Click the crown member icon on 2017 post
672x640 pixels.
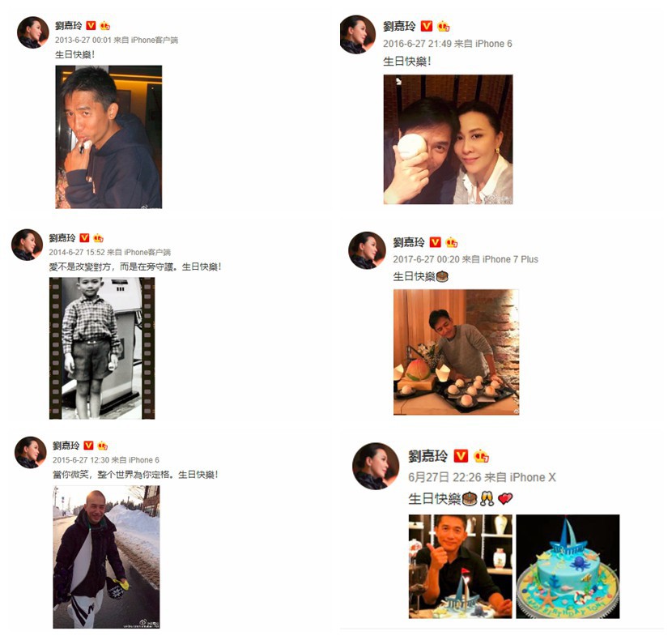pyautogui.click(x=451, y=242)
